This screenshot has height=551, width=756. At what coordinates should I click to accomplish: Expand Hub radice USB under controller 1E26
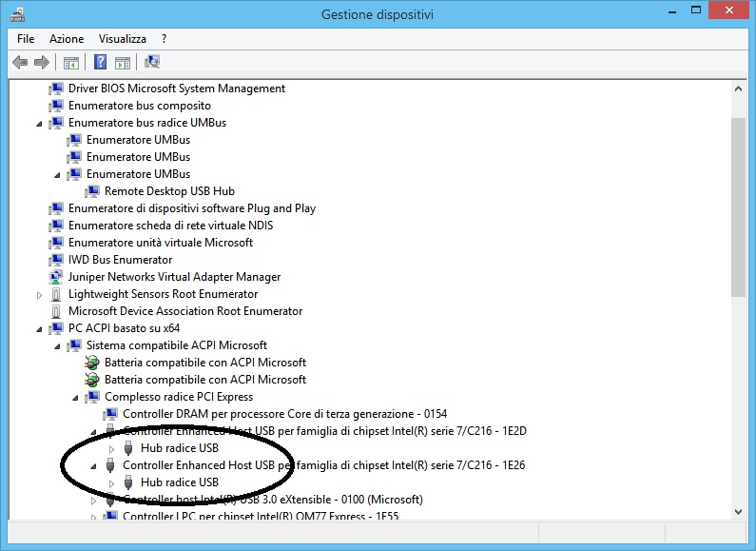tap(111, 483)
